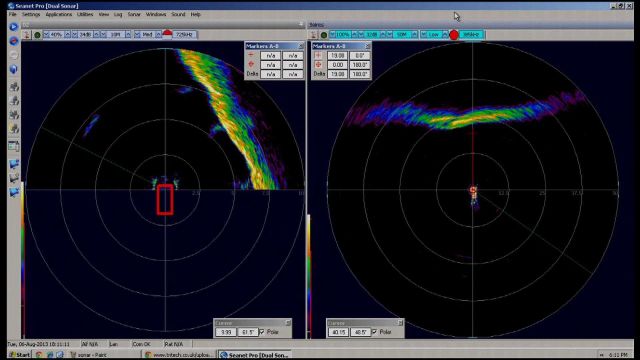Increase right sonar range above 50M

(415, 35)
